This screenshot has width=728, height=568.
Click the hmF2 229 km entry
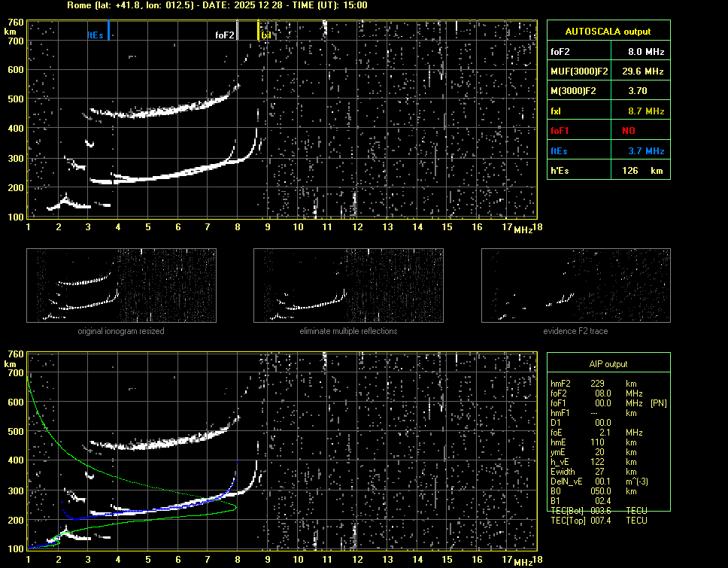594,384
